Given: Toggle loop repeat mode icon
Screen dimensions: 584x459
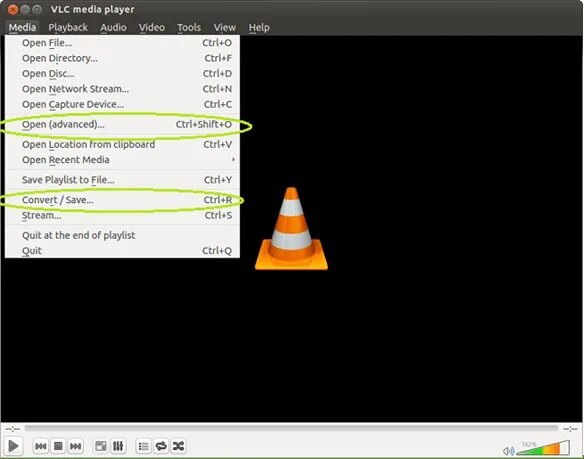Looking at the screenshot, I should pos(161,446).
